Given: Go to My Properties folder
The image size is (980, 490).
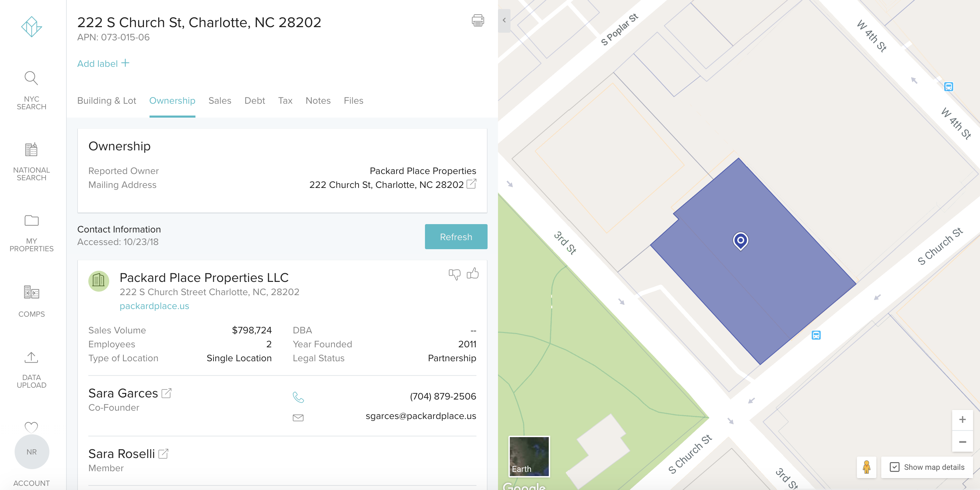Looking at the screenshot, I should (31, 232).
